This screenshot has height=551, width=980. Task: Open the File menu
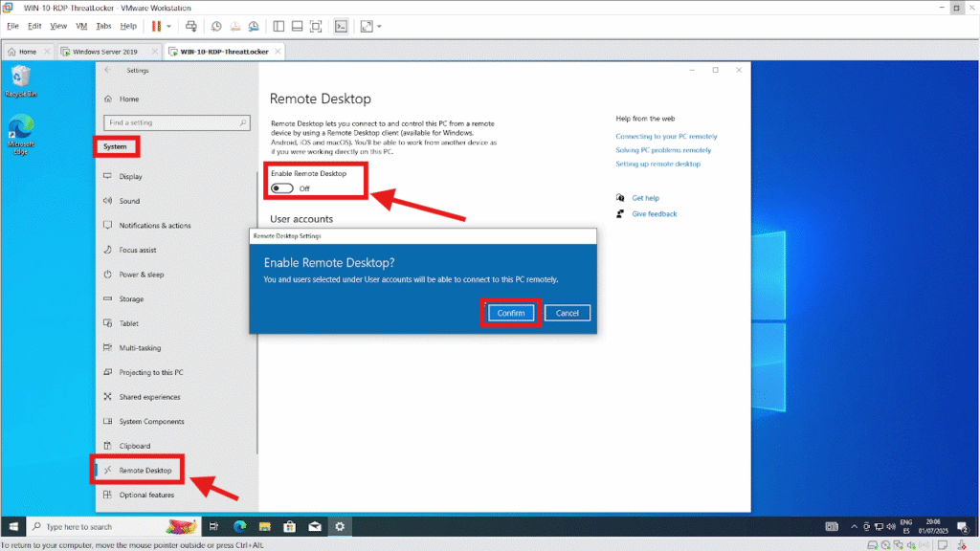[x=12, y=26]
